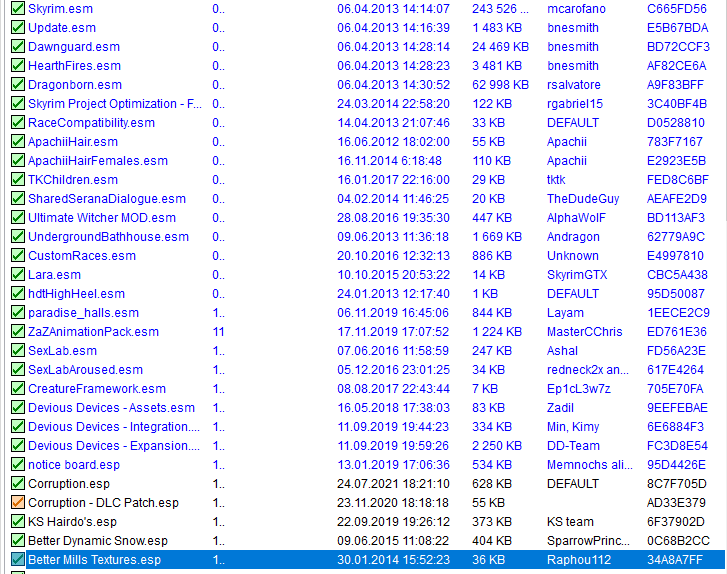Click the RaceCompatibility.esm plugin name
The height and width of the screenshot is (574, 727).
tap(91, 123)
